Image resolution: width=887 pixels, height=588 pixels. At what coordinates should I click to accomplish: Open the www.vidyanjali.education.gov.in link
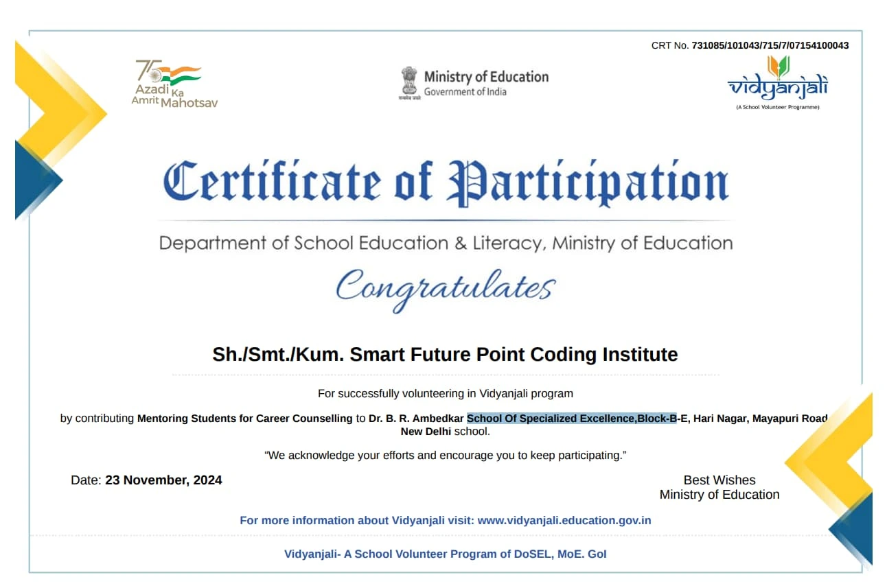point(564,521)
